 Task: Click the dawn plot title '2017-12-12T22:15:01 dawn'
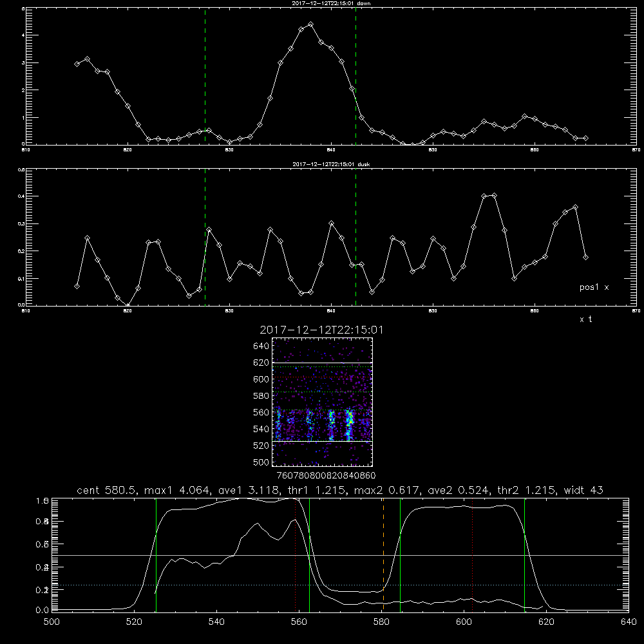coord(331,3)
